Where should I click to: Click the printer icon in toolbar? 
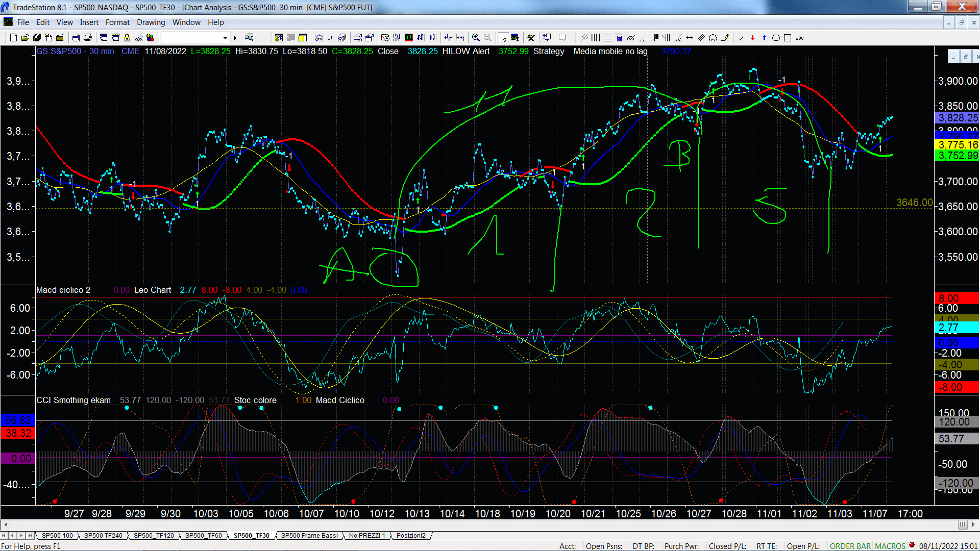point(88,38)
